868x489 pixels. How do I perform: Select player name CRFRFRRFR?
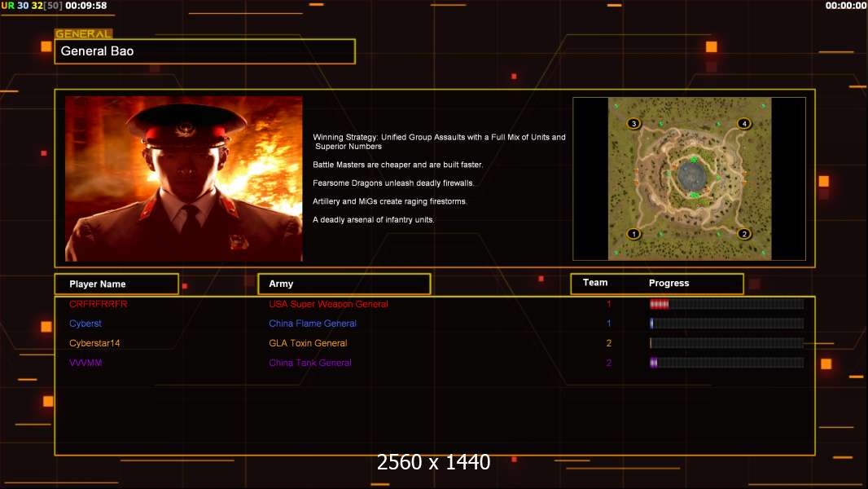click(x=98, y=304)
